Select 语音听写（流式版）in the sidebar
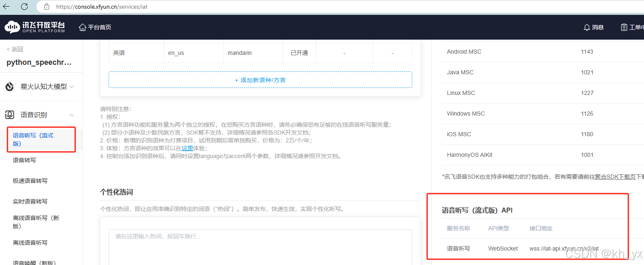 (33, 140)
